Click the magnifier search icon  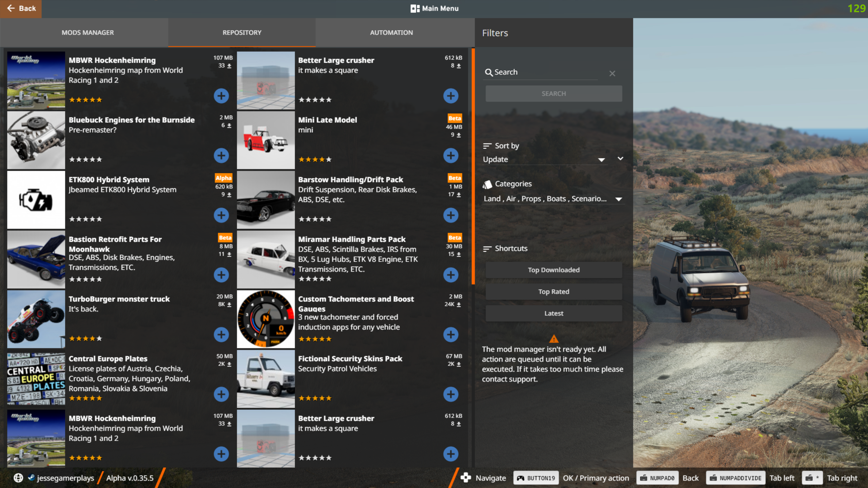pyautogui.click(x=488, y=72)
